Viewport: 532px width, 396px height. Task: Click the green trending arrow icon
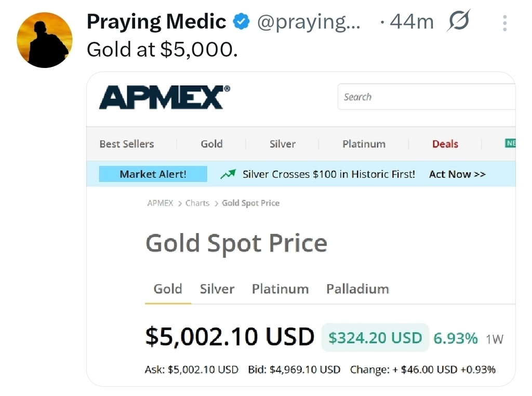pyautogui.click(x=228, y=174)
